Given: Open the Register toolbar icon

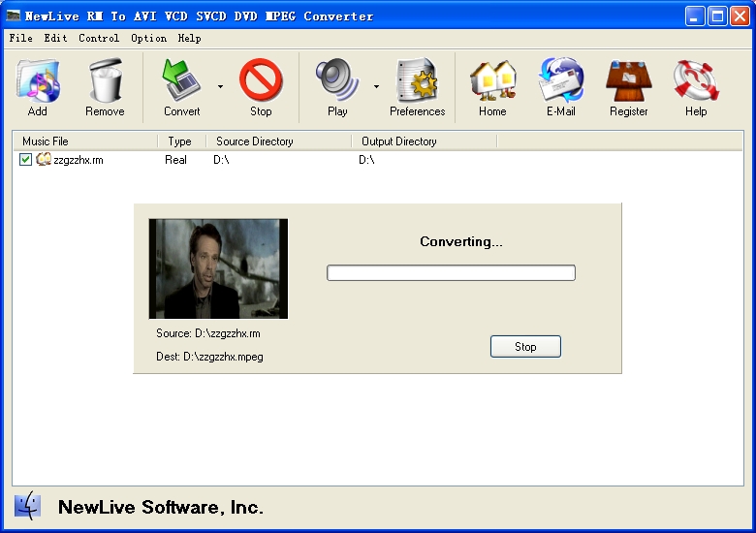Looking at the screenshot, I should coord(629,80).
